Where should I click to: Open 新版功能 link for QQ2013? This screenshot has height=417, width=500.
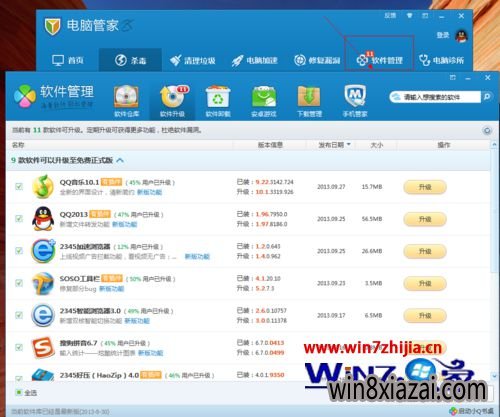pos(124,224)
